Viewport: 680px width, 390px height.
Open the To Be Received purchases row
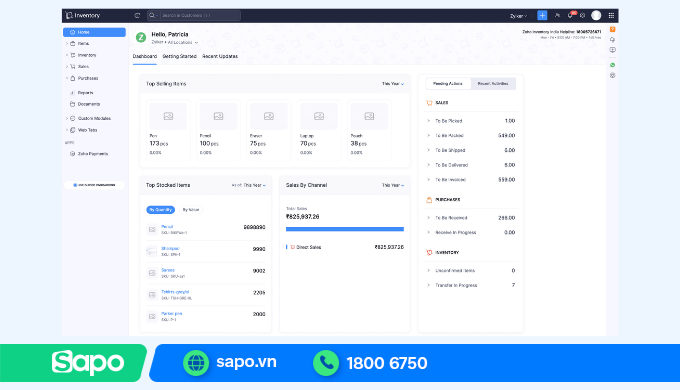point(471,218)
